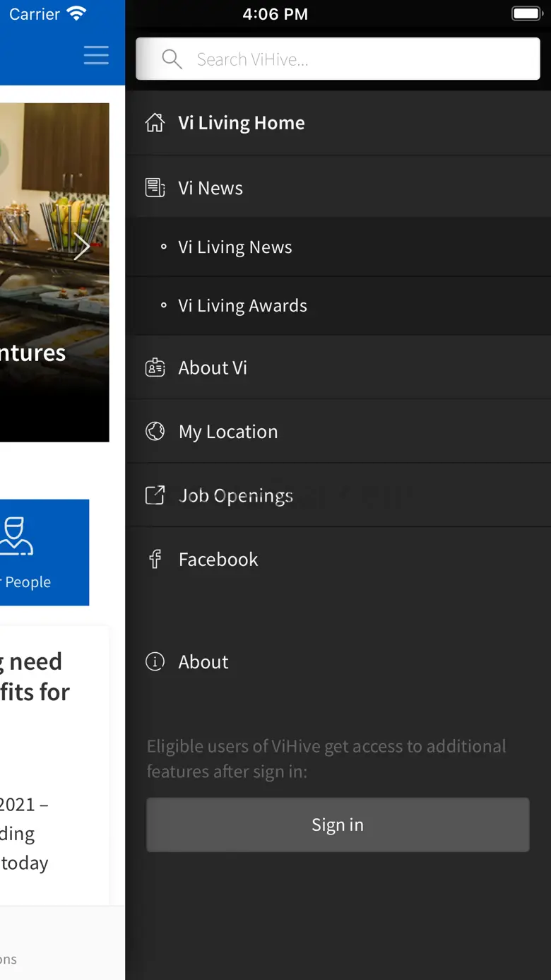Focus the Search ViHive field
Screen dimensions: 551x980
click(x=338, y=59)
